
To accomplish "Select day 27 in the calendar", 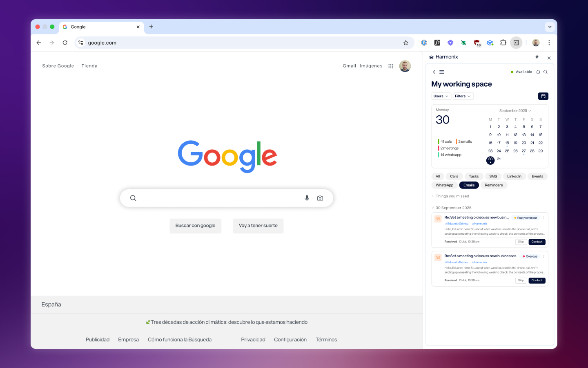I will click(x=524, y=151).
